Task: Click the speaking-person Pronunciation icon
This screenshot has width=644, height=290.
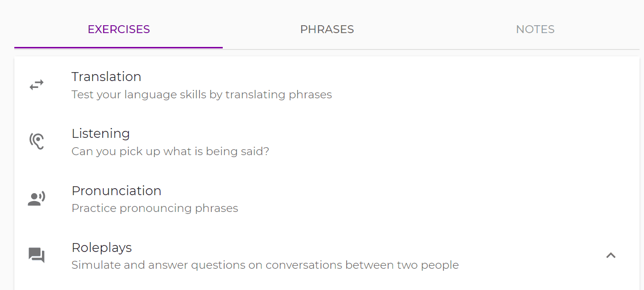Action: (37, 199)
